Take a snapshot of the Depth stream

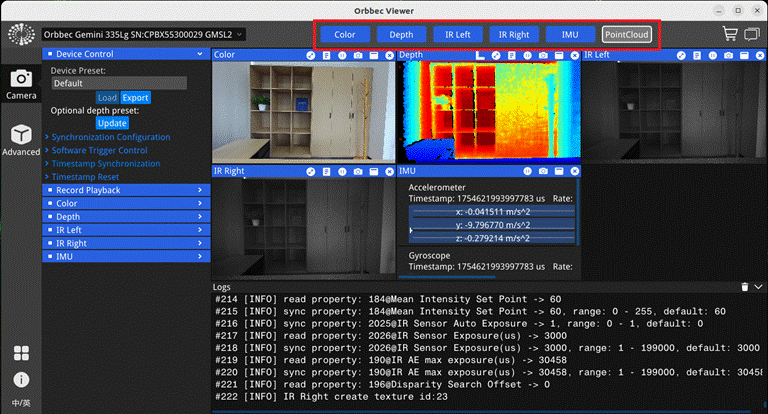[543, 55]
